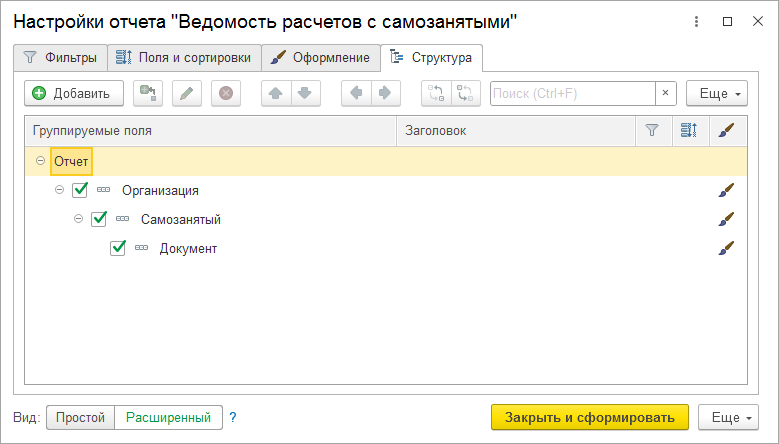Uncheck the Организация grouping checkbox
Viewport: 779px width, 444px height.
81,190
